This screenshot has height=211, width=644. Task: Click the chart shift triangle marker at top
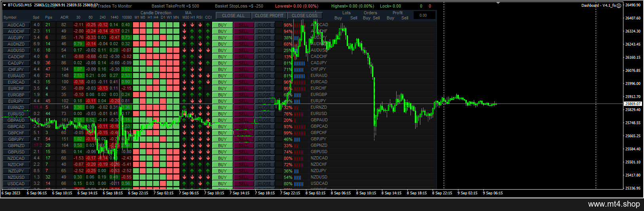(x=498, y=3)
